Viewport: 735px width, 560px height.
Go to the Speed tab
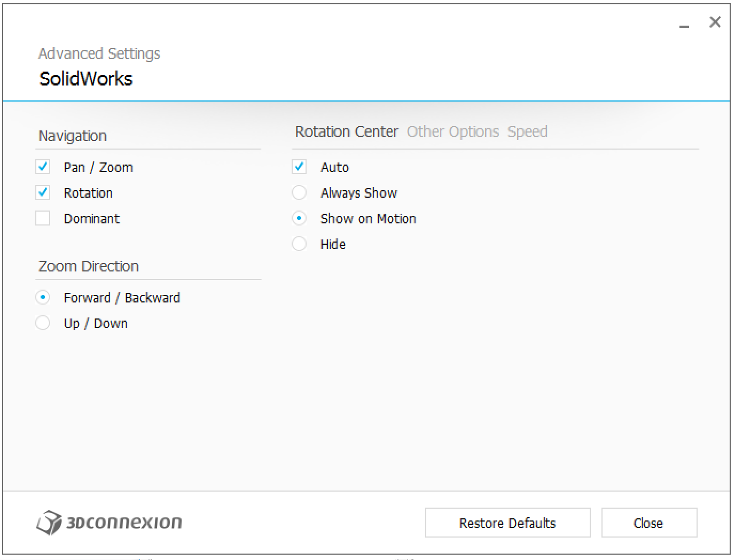(x=527, y=132)
